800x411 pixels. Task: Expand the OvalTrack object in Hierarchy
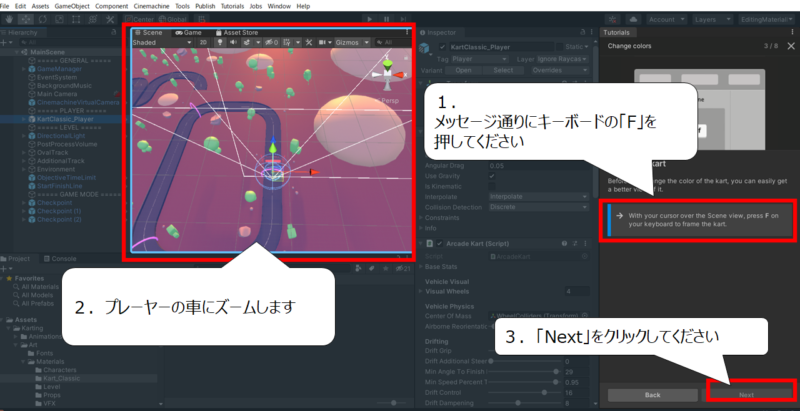(x=24, y=152)
